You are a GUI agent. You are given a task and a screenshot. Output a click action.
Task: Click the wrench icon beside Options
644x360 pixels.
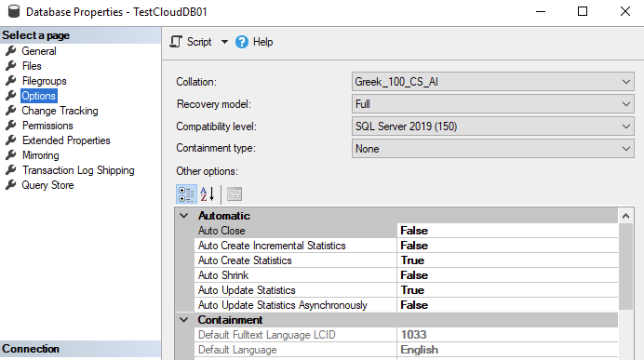click(10, 96)
